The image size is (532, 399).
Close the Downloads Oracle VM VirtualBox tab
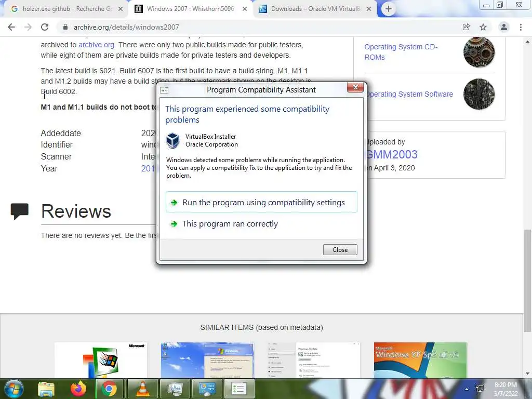[369, 9]
